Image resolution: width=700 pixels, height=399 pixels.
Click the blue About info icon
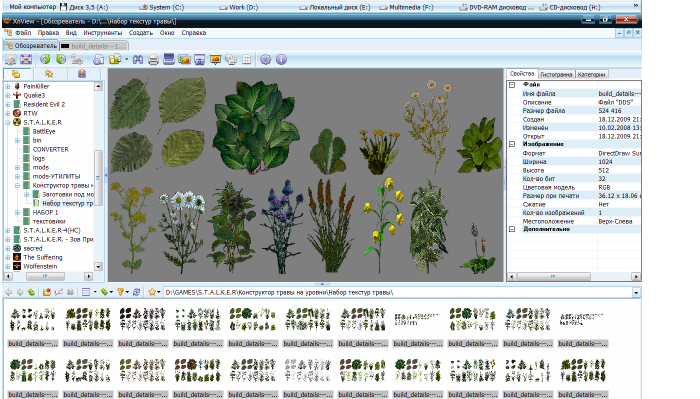point(281,59)
